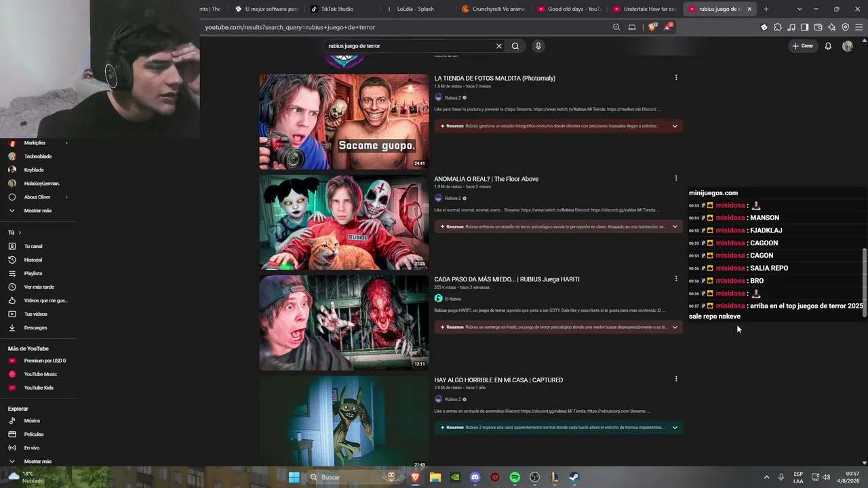Click the YouTube search magnifier button
This screenshot has width=868, height=488.
coord(515,46)
